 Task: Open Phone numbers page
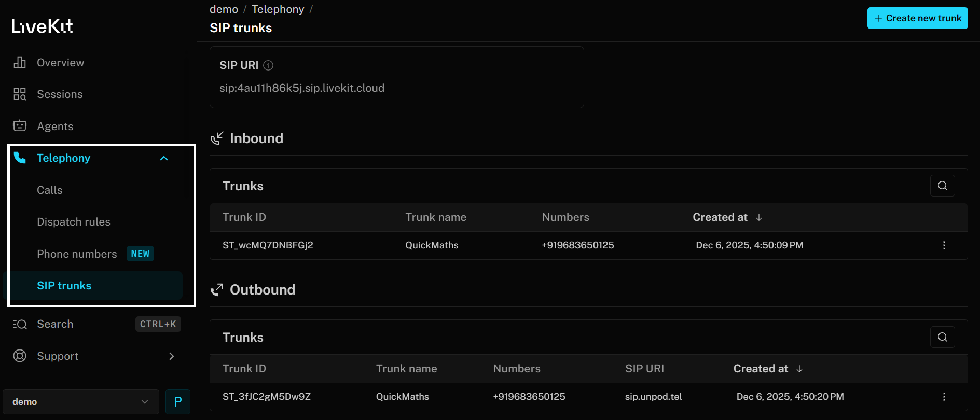tap(77, 254)
